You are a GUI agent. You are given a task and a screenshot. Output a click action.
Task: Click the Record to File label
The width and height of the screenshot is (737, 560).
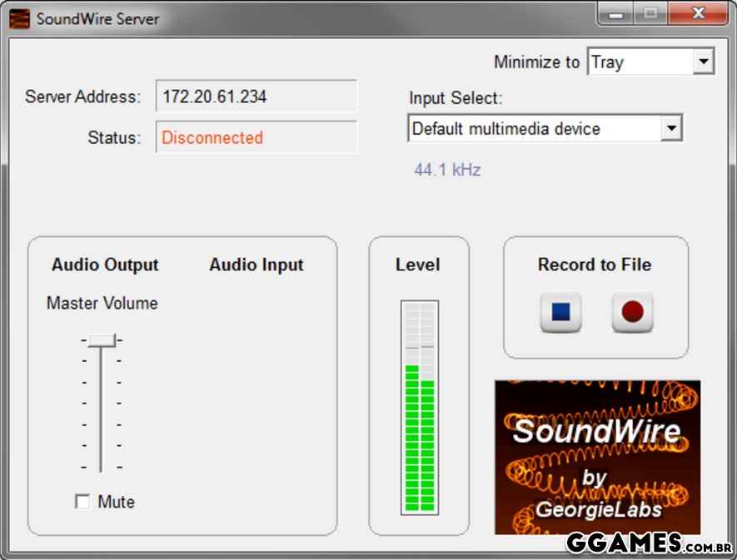coord(595,265)
